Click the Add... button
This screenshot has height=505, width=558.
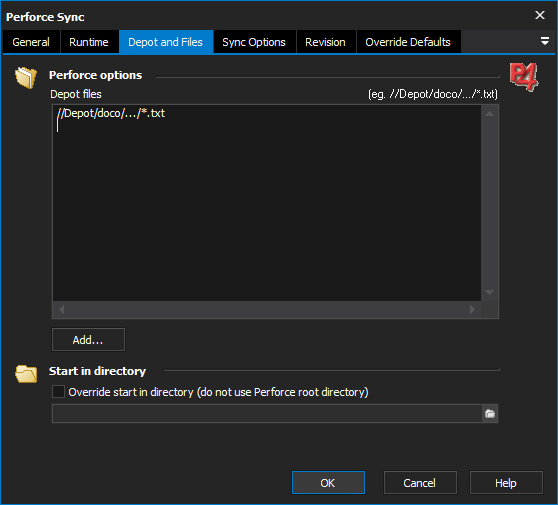[88, 340]
